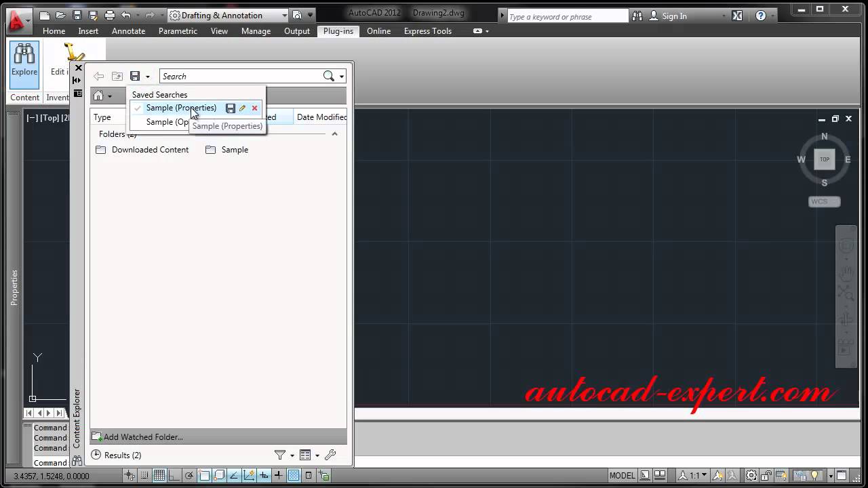Switch to the Insert ribbon tab
Screen dimensions: 868x488
[x=88, y=31]
